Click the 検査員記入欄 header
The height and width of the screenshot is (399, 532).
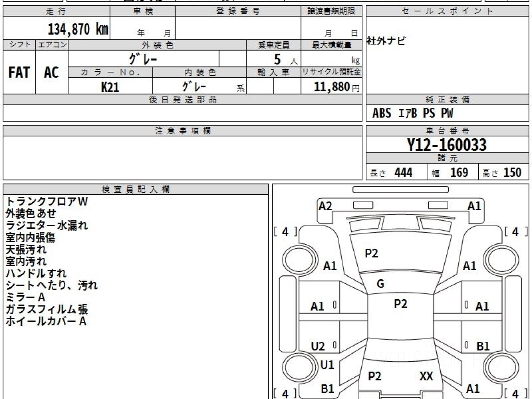(x=136, y=189)
